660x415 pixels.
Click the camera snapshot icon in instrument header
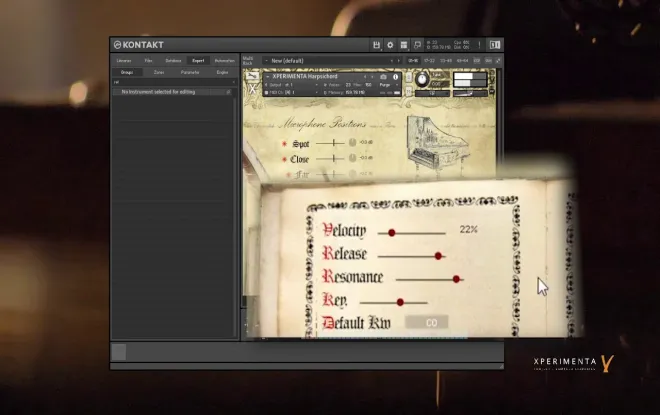[383, 77]
